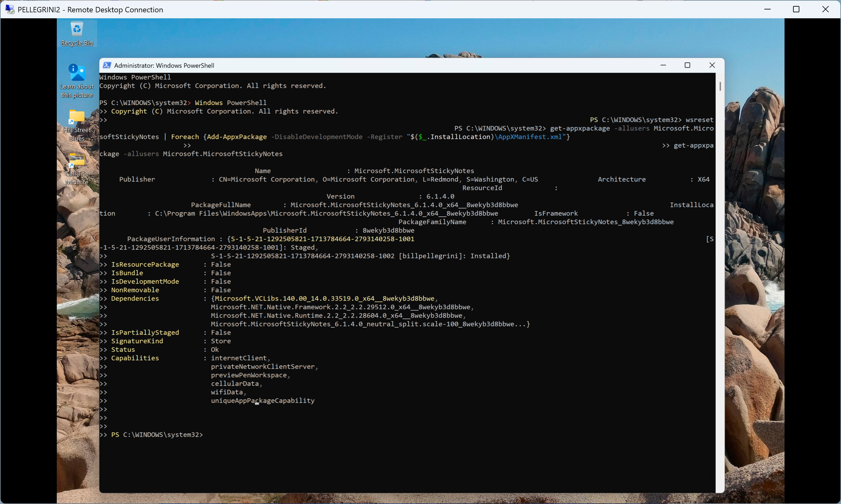Viewport: 841px width, 504px height.
Task: Minimize the Administrator PowerShell window
Action: coord(663,65)
